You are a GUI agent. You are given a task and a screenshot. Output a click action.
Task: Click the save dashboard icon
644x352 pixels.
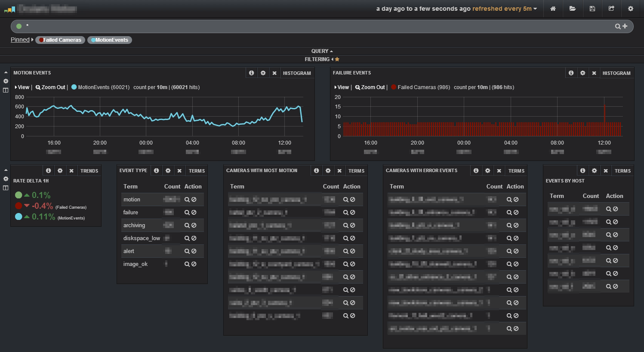click(592, 9)
